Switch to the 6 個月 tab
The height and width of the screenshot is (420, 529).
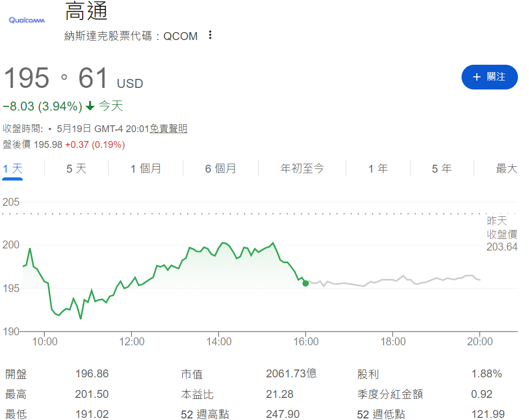coord(220,168)
